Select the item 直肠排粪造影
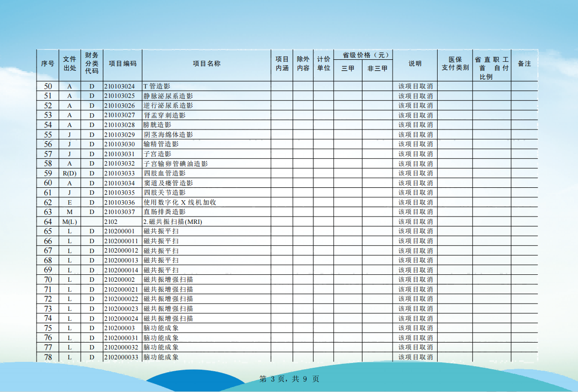This screenshot has height=392, width=578. [x=165, y=212]
